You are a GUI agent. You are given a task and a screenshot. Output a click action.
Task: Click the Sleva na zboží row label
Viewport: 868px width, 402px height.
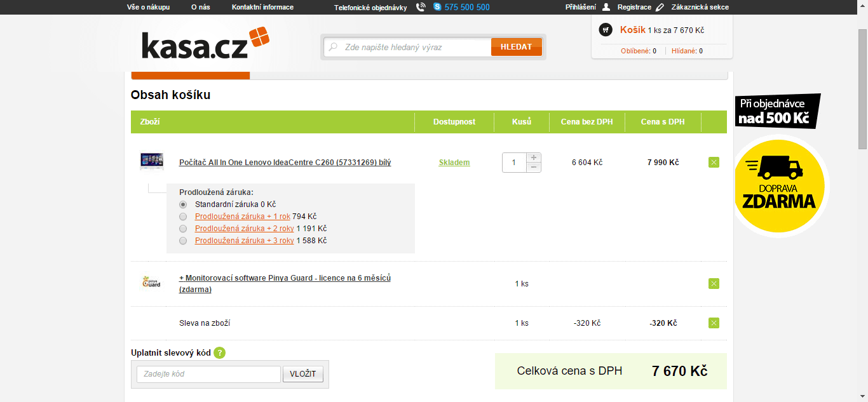pyautogui.click(x=205, y=323)
